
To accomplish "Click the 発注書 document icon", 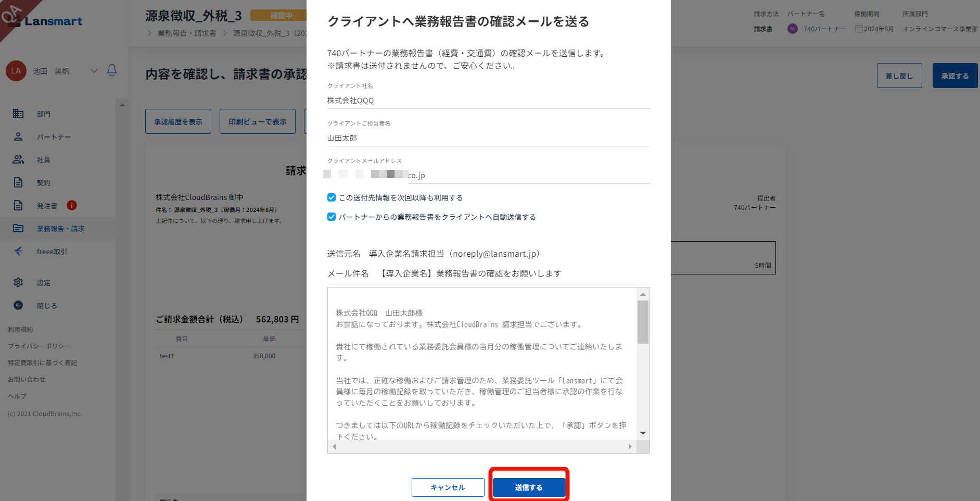I will [x=18, y=205].
